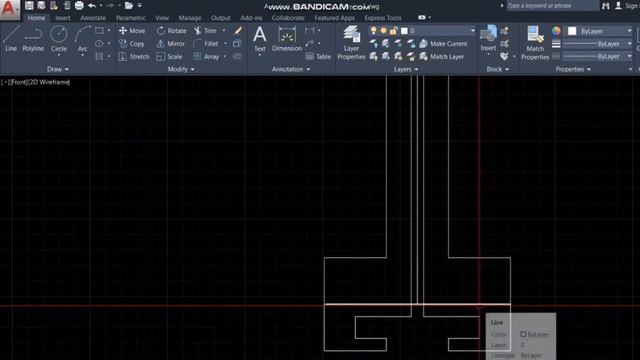Activate the Array command
The height and width of the screenshot is (360, 640).
207,57
